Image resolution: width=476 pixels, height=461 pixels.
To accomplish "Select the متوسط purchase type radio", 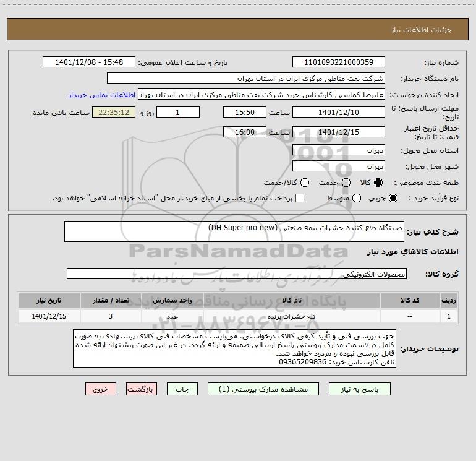I will point(357,198).
